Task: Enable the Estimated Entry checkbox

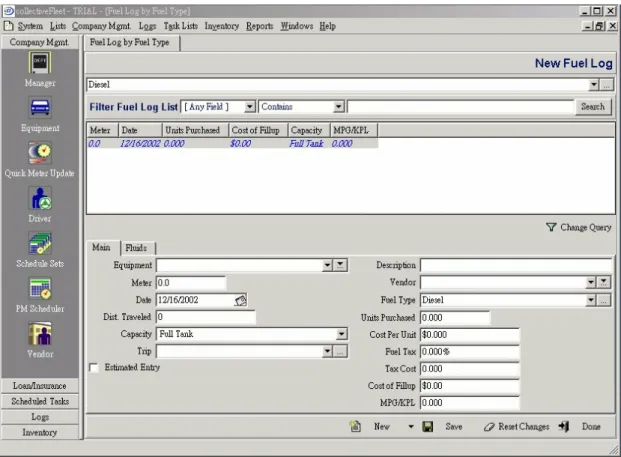Action: pos(94,368)
